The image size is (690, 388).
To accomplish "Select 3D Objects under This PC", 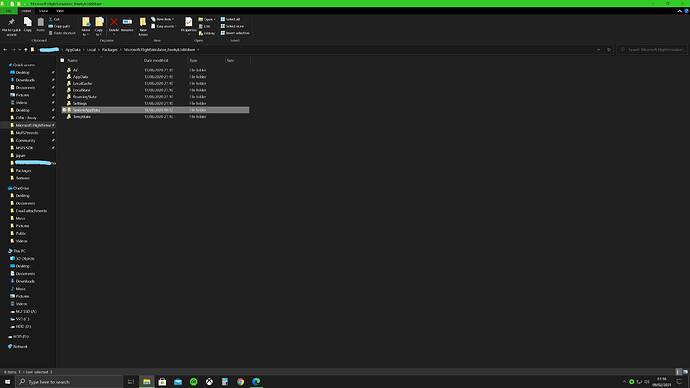I will pos(25,258).
